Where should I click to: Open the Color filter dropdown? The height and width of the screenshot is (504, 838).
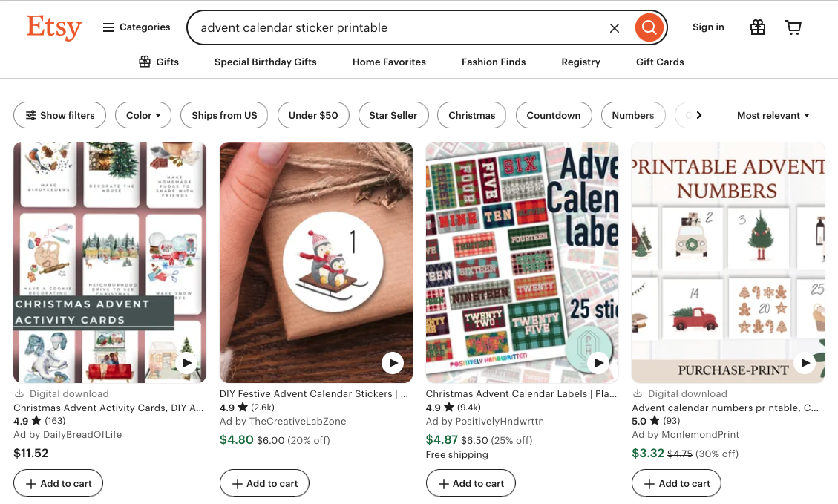point(143,115)
